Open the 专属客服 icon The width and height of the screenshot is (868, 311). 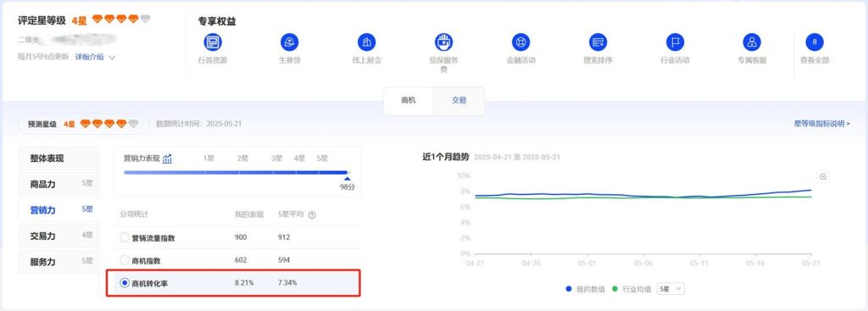(x=752, y=42)
